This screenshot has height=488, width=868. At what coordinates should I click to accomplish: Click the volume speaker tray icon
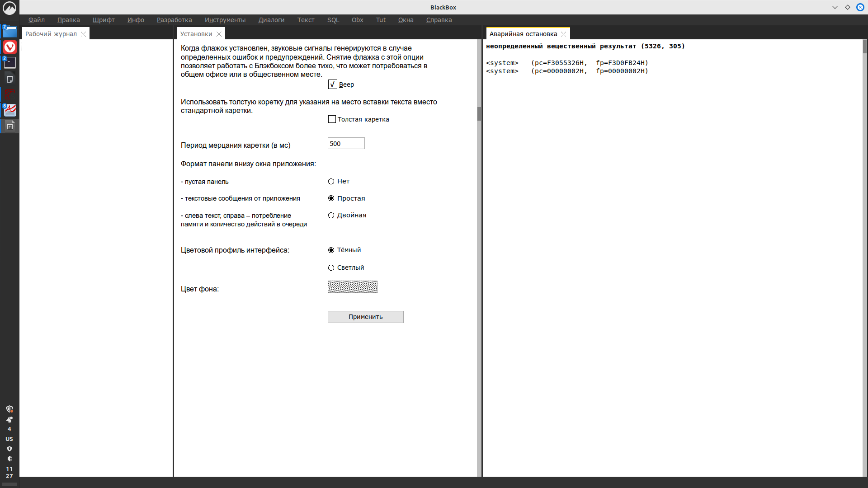[x=9, y=459]
